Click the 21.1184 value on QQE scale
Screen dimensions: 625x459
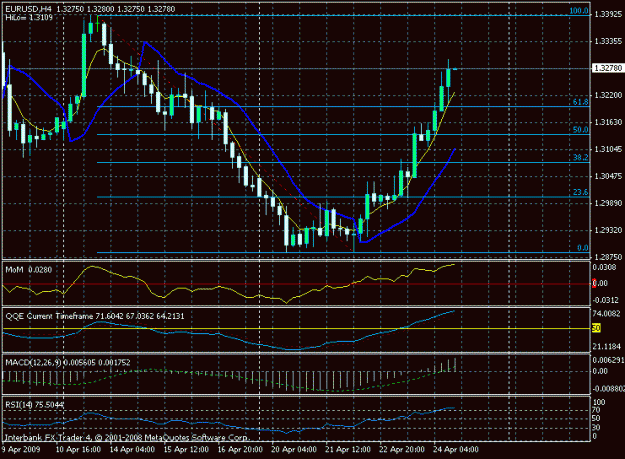coord(606,347)
